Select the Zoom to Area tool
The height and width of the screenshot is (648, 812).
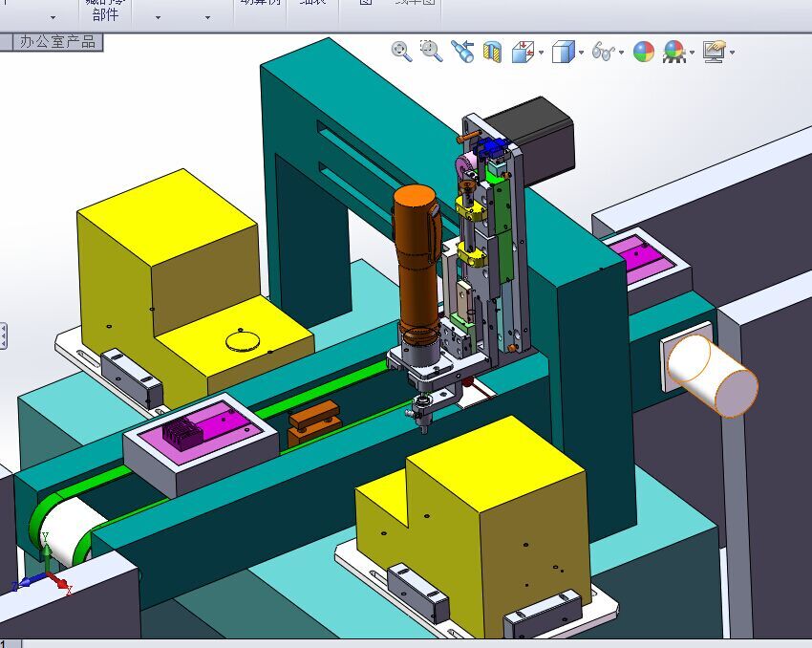(431, 52)
